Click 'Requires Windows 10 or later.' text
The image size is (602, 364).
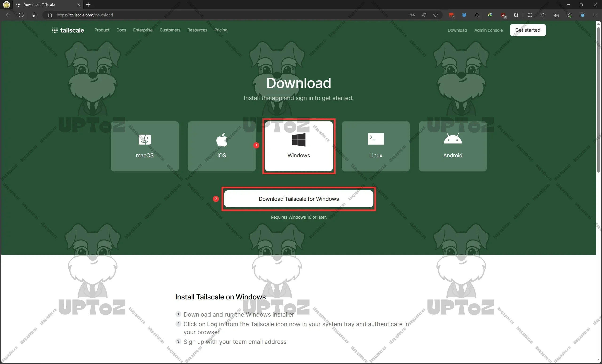coord(299,217)
